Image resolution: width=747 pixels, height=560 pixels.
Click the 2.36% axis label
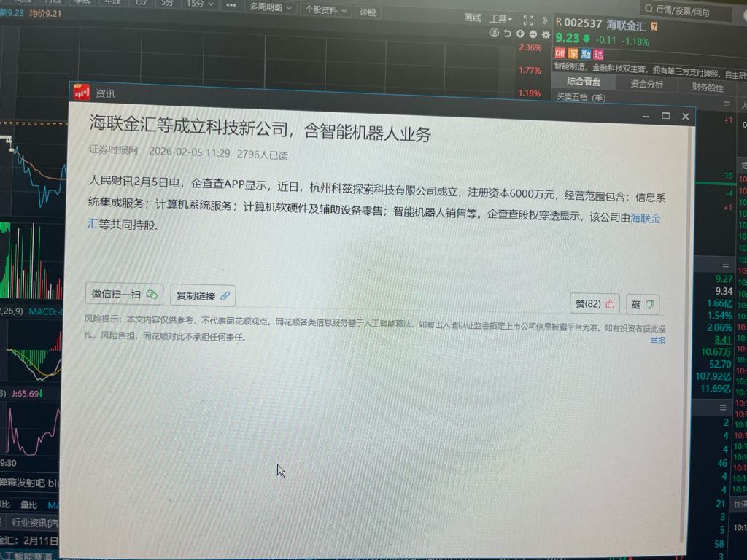coord(530,47)
